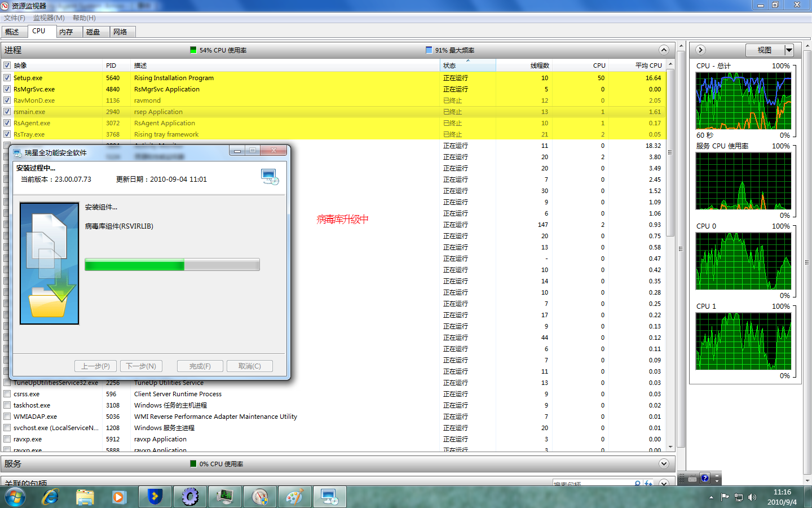Open the 视图 dropdown arrow
Image resolution: width=812 pixels, height=508 pixels.
point(789,50)
